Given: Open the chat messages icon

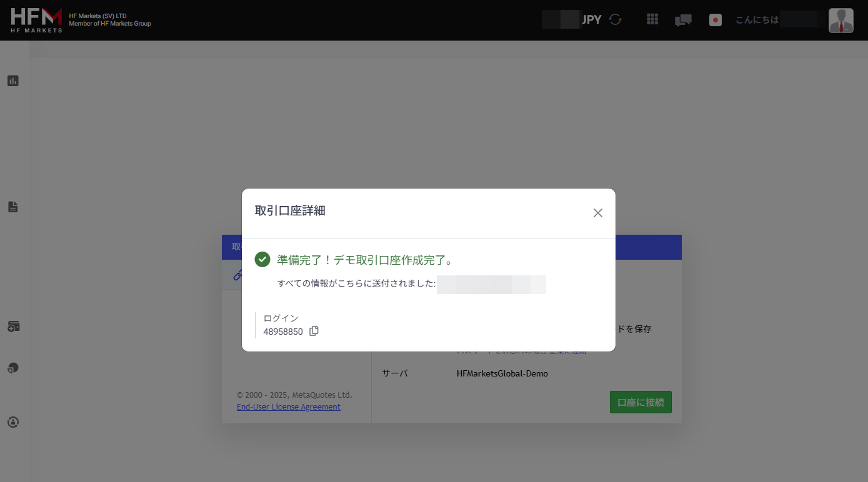Looking at the screenshot, I should click(683, 20).
